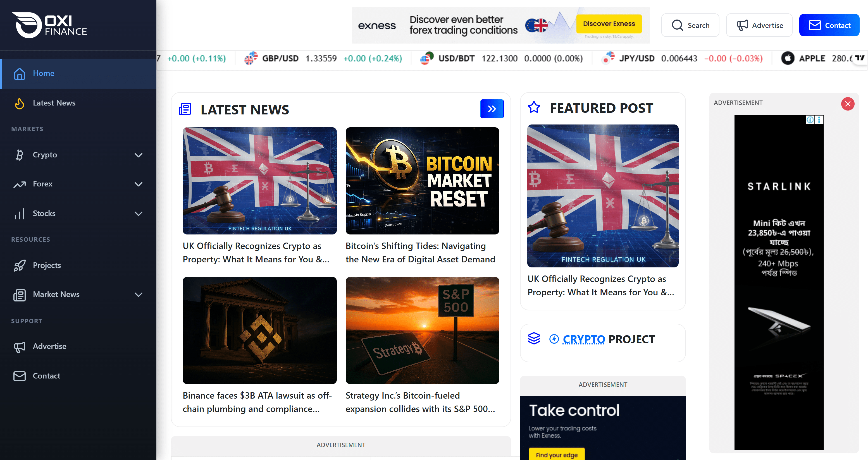Click the Starlink banner advertisement
868x460 pixels.
point(779,282)
